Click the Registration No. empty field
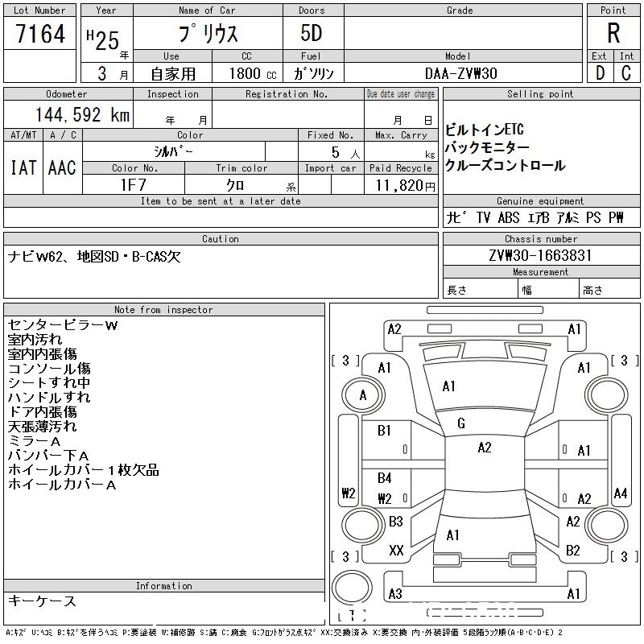 pyautogui.click(x=288, y=114)
